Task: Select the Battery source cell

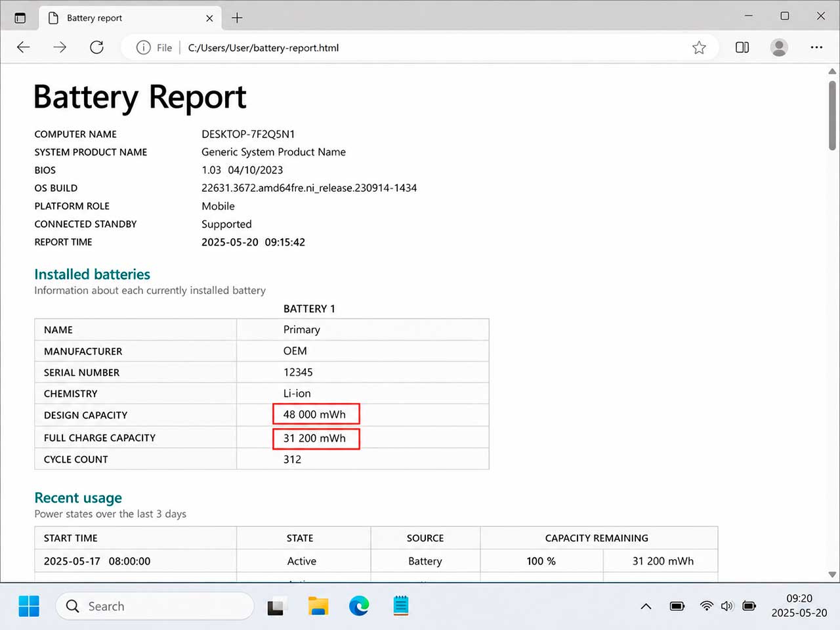Action: coord(425,561)
